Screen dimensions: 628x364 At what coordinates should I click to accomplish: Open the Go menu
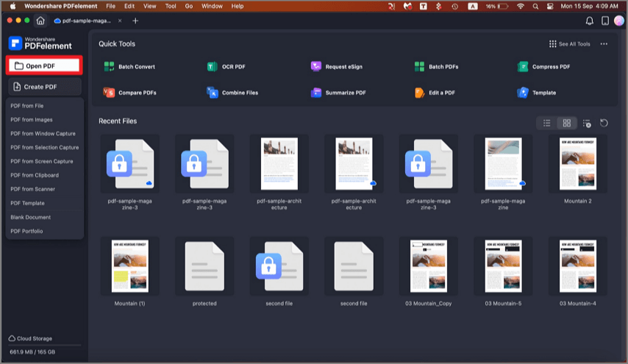point(189,6)
